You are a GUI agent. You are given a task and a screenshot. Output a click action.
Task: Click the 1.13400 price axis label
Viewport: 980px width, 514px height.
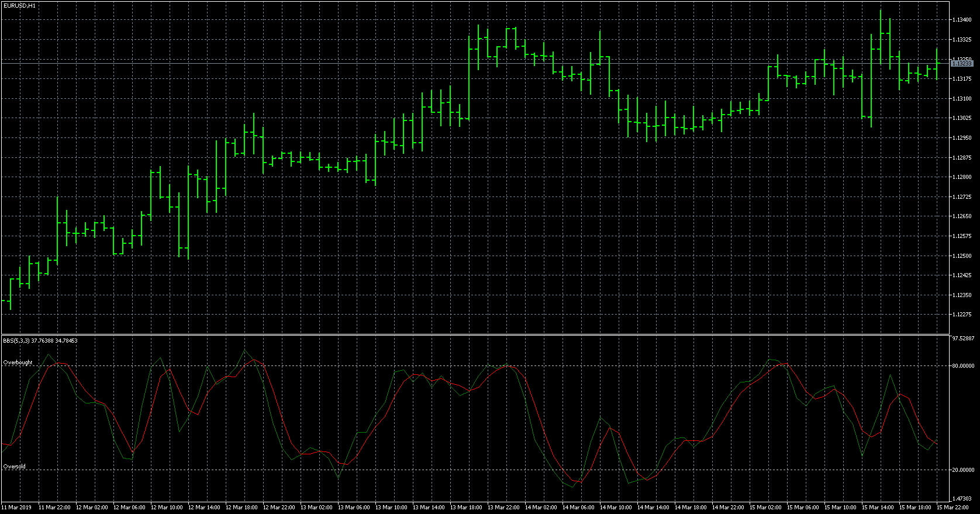pyautogui.click(x=962, y=20)
